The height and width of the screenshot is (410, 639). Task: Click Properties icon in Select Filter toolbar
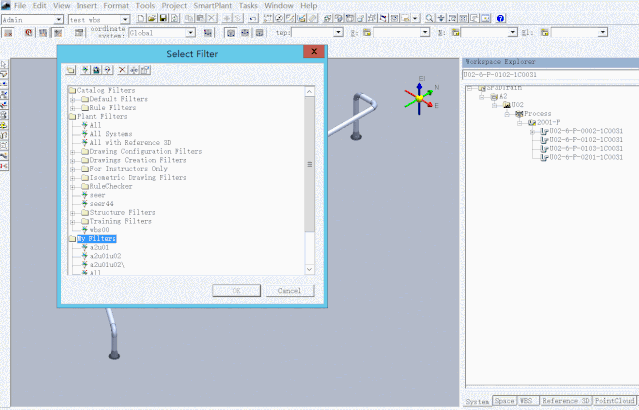pyautogui.click(x=145, y=70)
